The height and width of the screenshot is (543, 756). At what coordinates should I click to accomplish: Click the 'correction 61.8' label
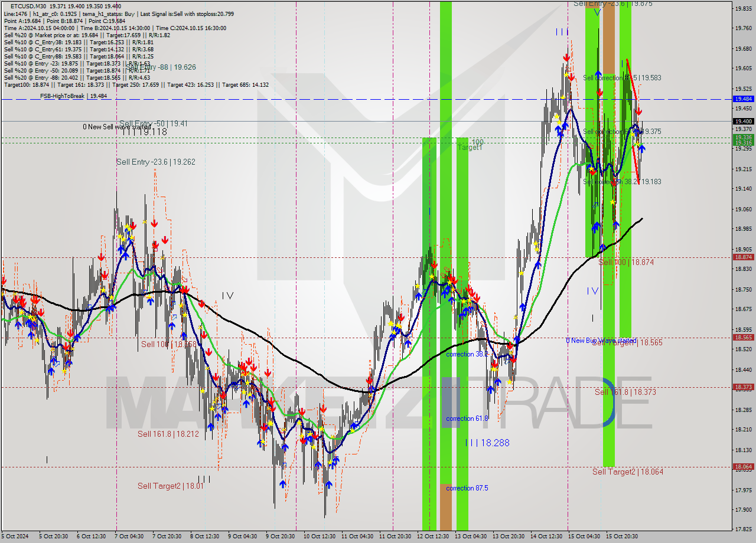pos(467,418)
